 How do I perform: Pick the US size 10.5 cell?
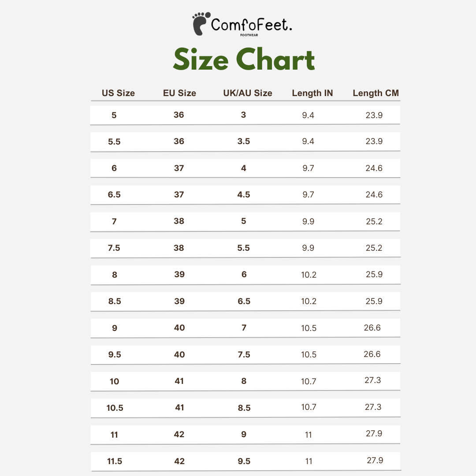tap(115, 408)
